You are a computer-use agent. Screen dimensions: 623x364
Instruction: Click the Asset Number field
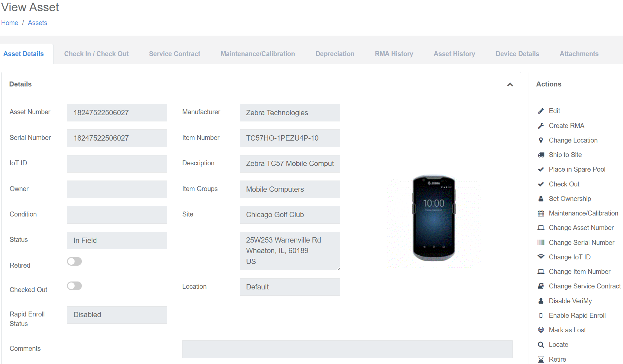coord(117,113)
